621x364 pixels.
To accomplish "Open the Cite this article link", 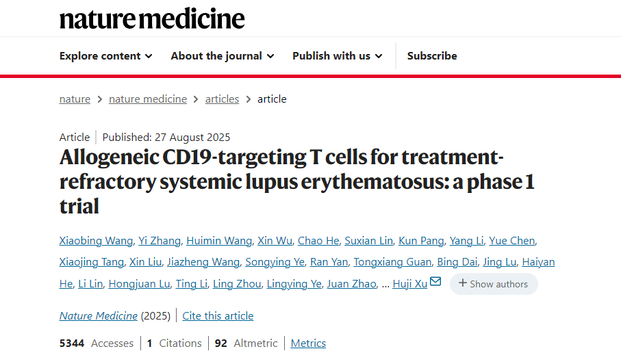I will pyautogui.click(x=218, y=316).
